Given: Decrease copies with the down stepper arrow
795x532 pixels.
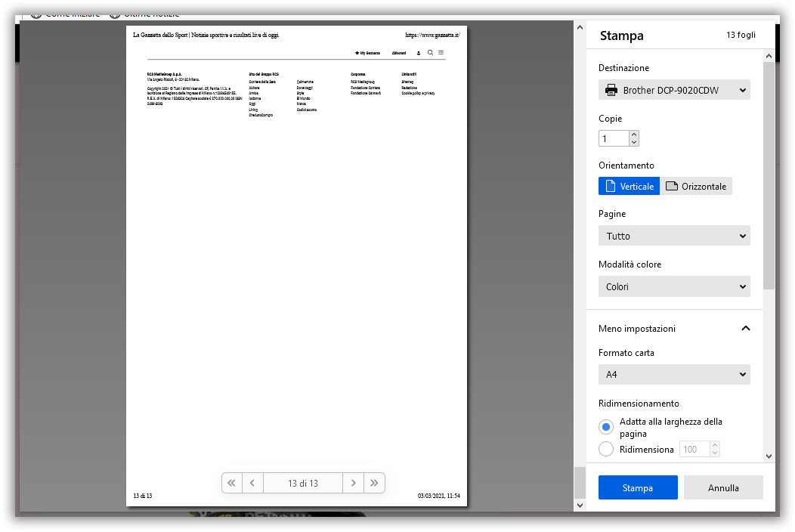Looking at the screenshot, I should [x=634, y=143].
